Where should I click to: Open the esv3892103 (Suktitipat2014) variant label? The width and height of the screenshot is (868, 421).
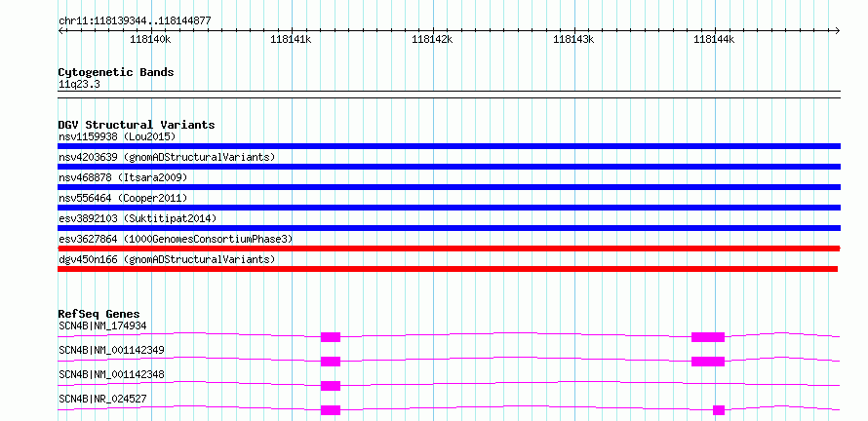click(138, 218)
